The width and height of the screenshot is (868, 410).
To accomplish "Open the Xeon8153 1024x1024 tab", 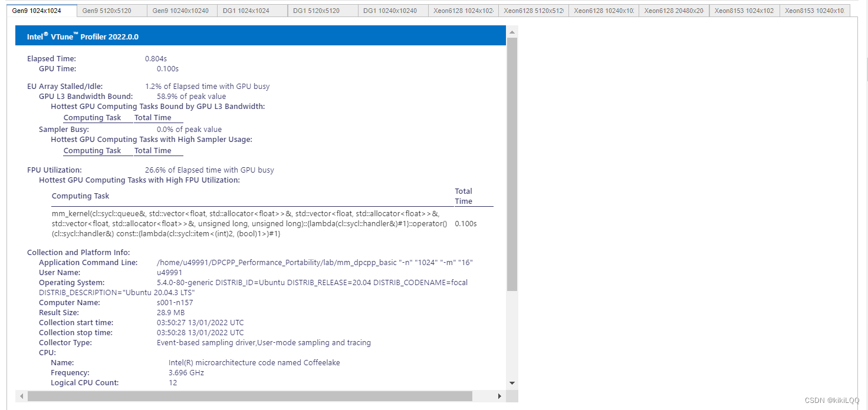I will point(744,11).
